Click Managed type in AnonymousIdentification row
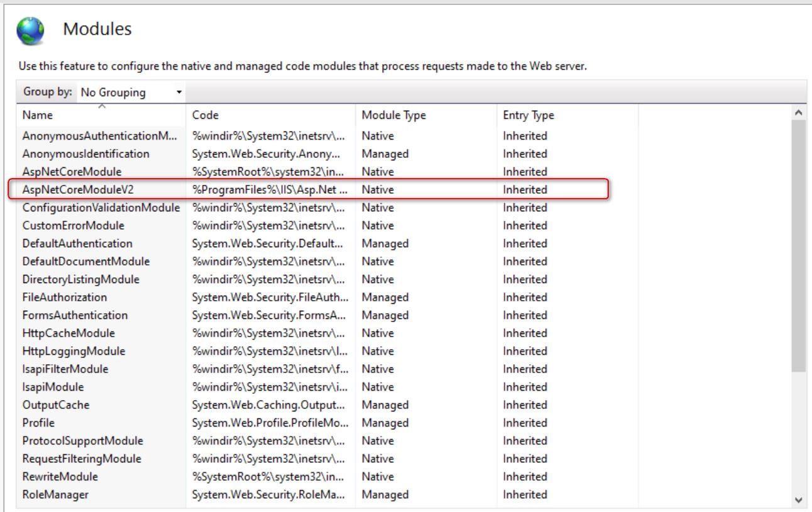 click(x=385, y=153)
